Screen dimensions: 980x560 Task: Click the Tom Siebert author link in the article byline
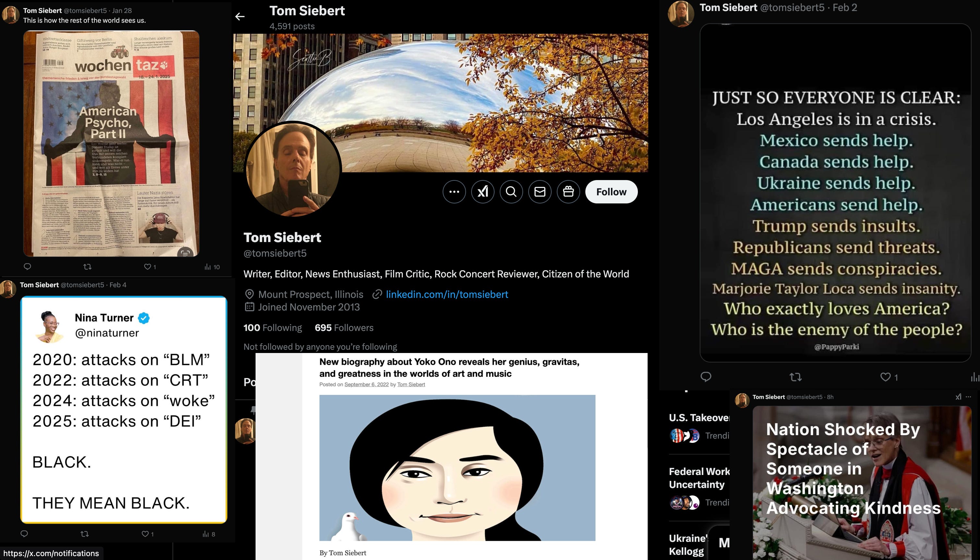click(411, 384)
